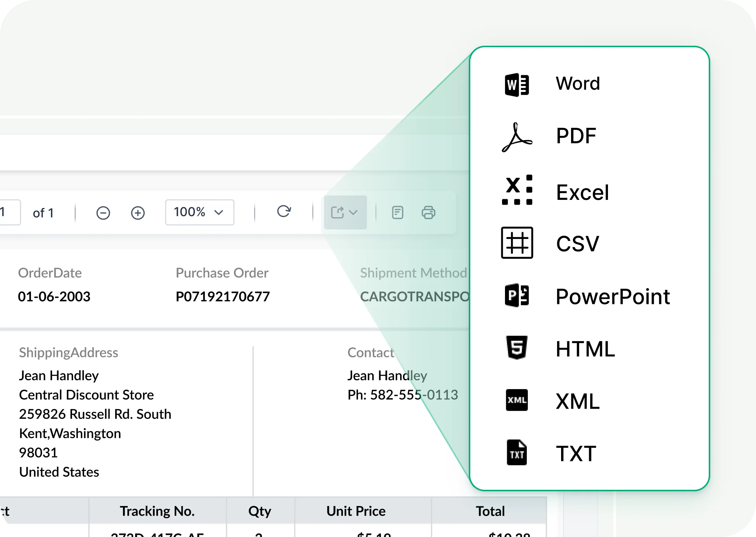The width and height of the screenshot is (756, 537).
Task: Click the XML icon in the export menu
Action: pos(516,401)
